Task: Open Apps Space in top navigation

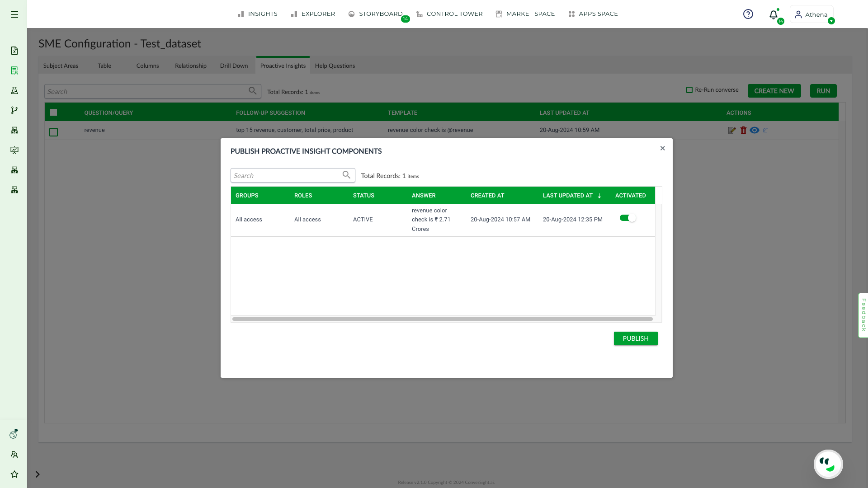Action: point(593,14)
